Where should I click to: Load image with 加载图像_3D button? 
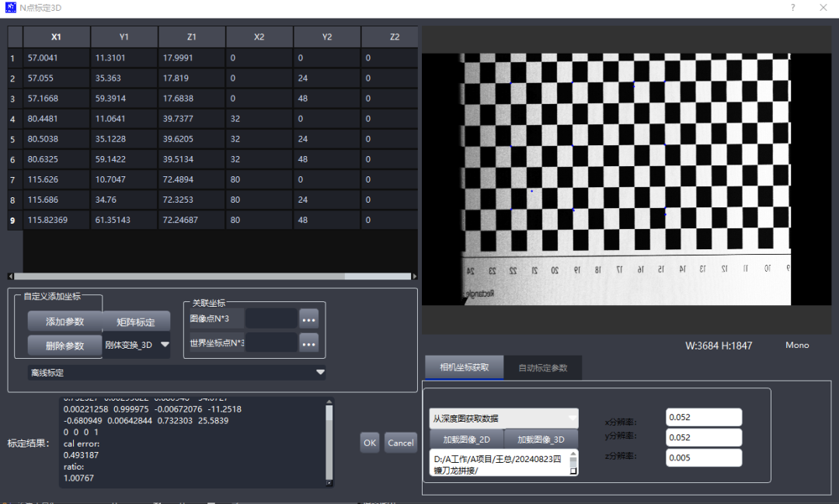click(541, 440)
